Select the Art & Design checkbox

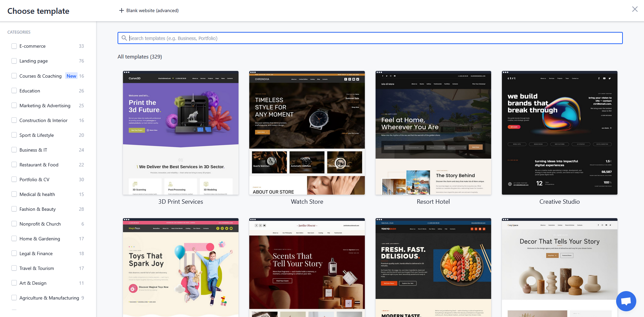(x=14, y=283)
